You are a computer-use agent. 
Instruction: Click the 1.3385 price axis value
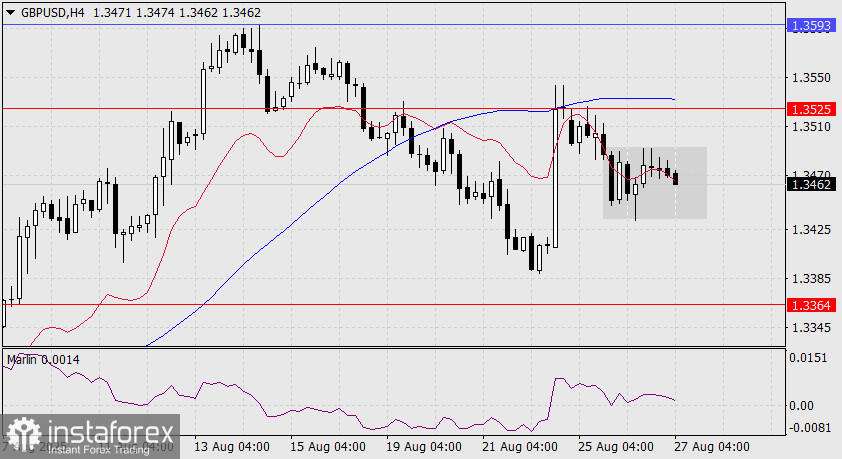click(811, 279)
